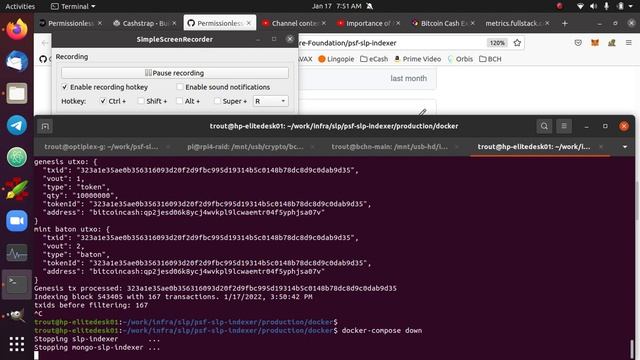Toggle Enable sound notifications checkbox
The image size is (640, 360).
click(180, 87)
